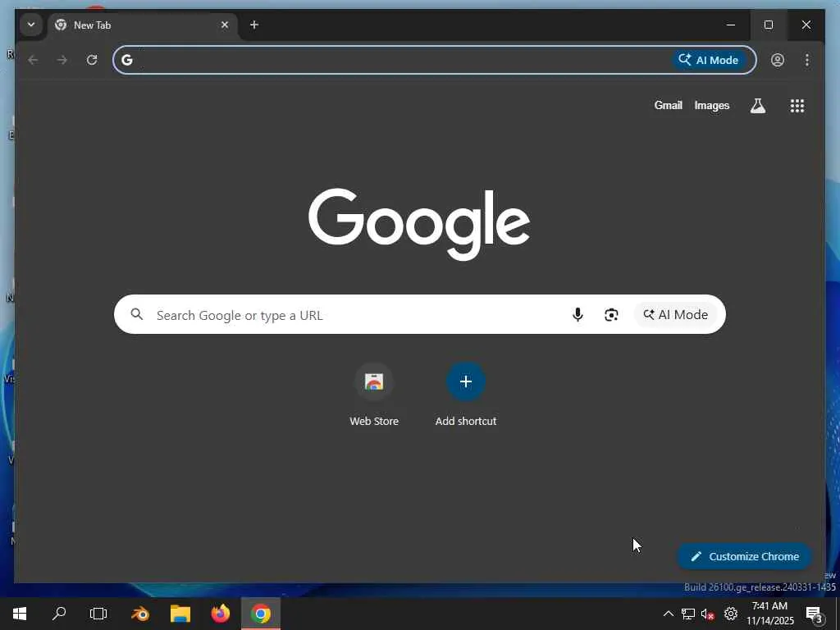Open the clock showing 7:41 AM
The image size is (840, 630).
770,614
